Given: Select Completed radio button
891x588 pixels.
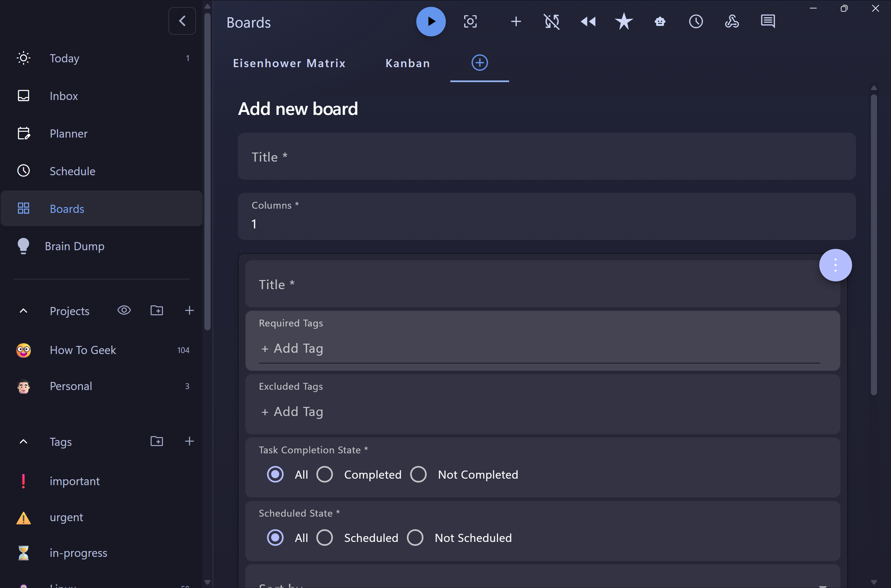Looking at the screenshot, I should 325,474.
